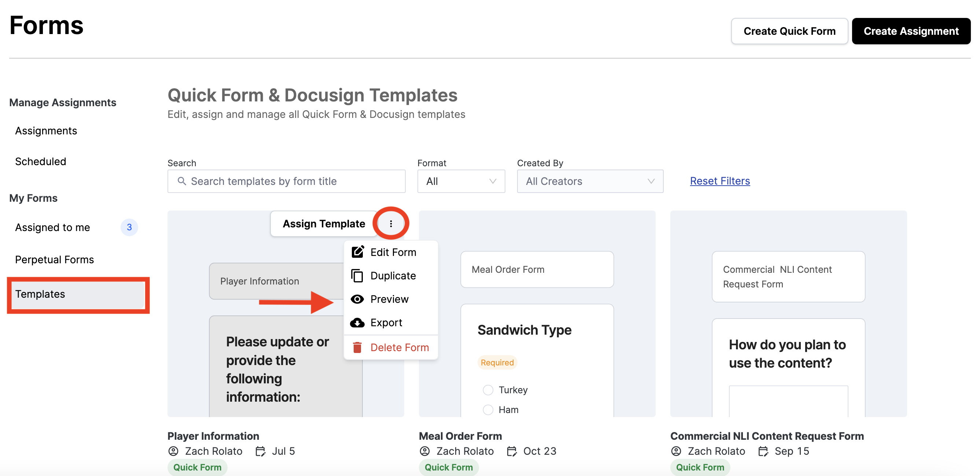Select the Ham radio button

click(x=488, y=409)
